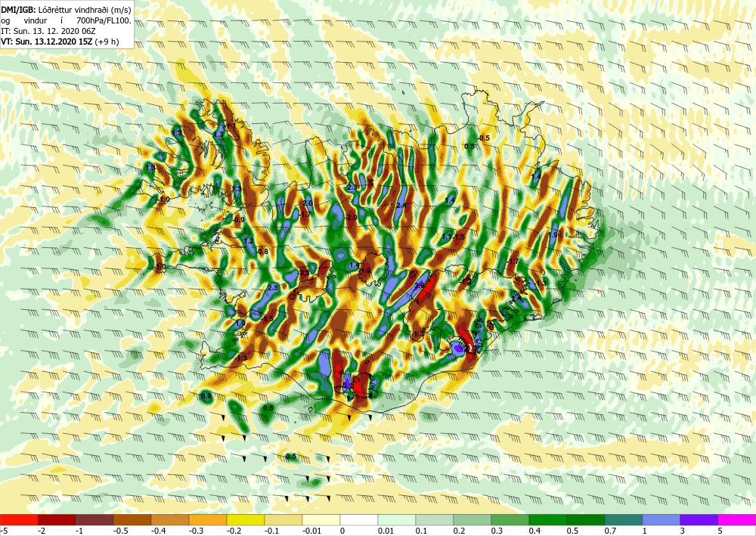Select the dark green swatch from 0.5 to 0.7
This screenshot has height=536, width=756.
(x=586, y=519)
